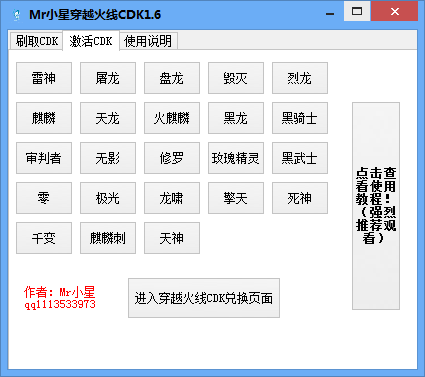Select the 激活CDK tab
Image resolution: width=425 pixels, height=377 pixels.
click(91, 41)
